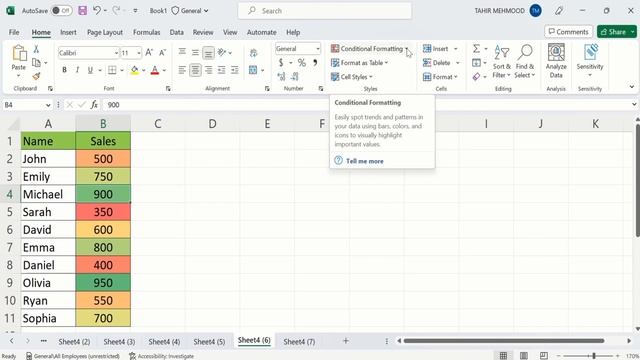Click the Orientation text angle icon
The height and width of the screenshot is (360, 640).
tap(222, 52)
